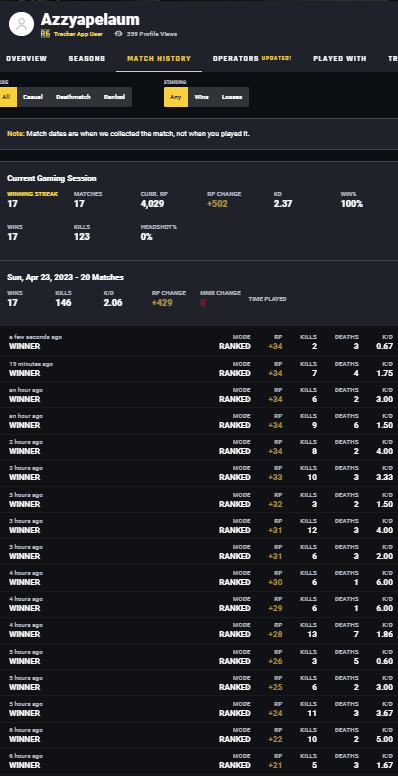Click the Tracker App User label

(78, 34)
